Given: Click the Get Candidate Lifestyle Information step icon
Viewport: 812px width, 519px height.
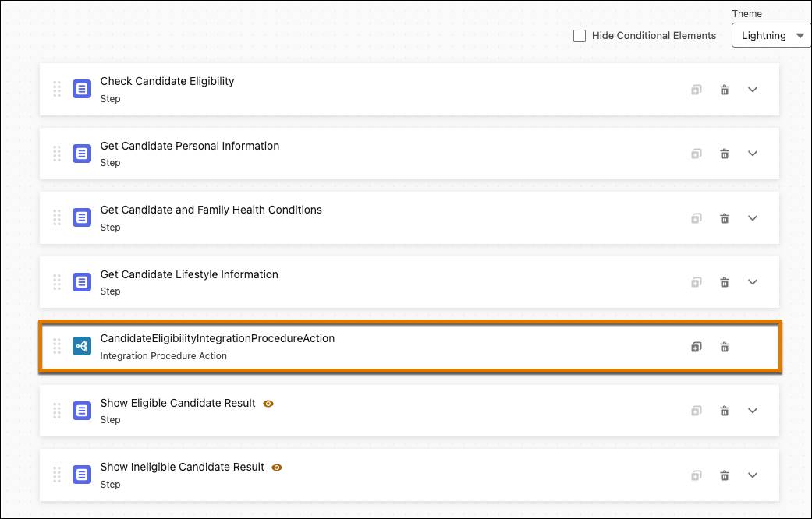Looking at the screenshot, I should coord(82,282).
